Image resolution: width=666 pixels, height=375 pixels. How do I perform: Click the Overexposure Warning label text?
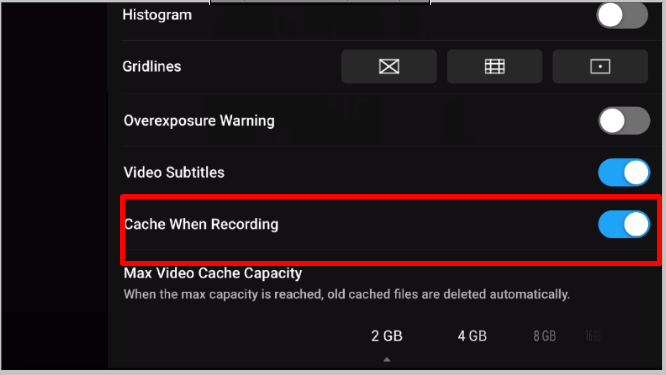coord(199,121)
